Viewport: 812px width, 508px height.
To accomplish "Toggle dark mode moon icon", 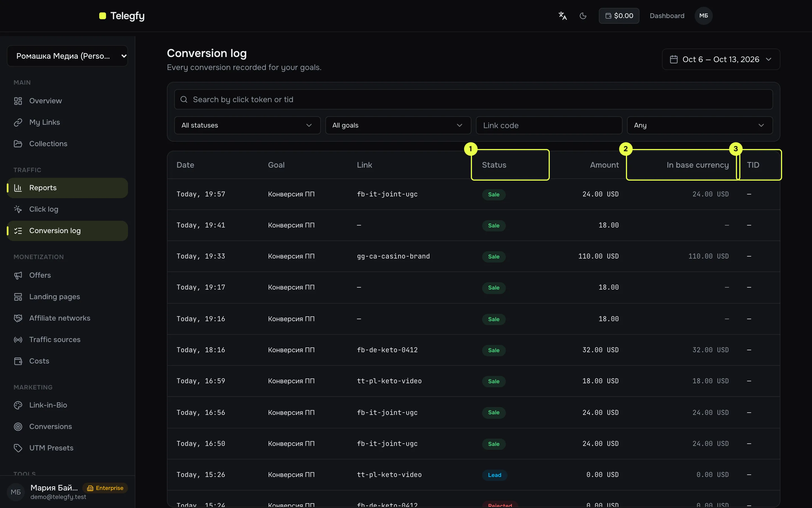I will coord(583,16).
